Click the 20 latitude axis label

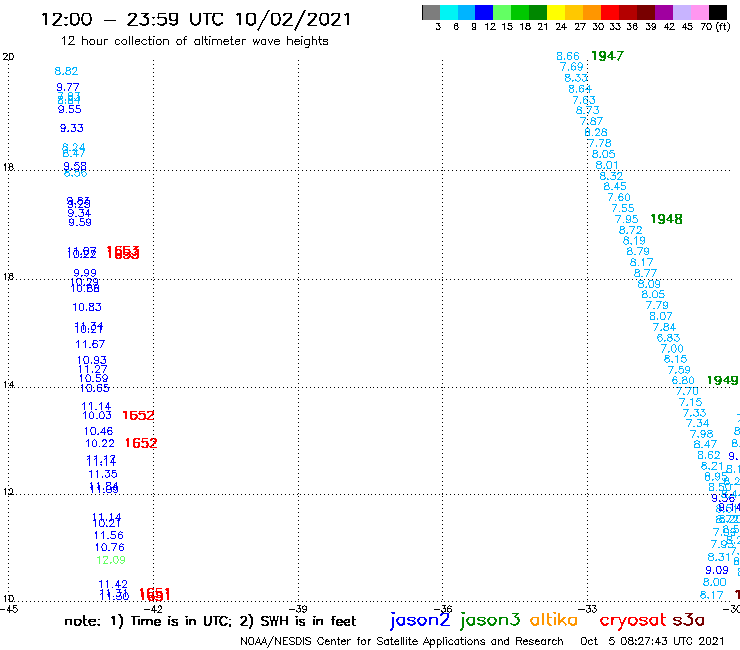[8, 57]
